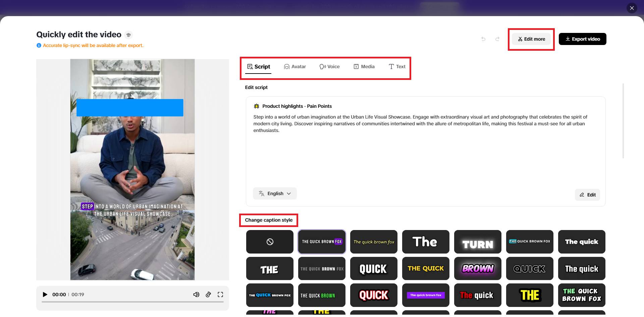Choose yellow italic quick brown fox caption
Viewport: 644px width, 317px height.
pyautogui.click(x=374, y=242)
